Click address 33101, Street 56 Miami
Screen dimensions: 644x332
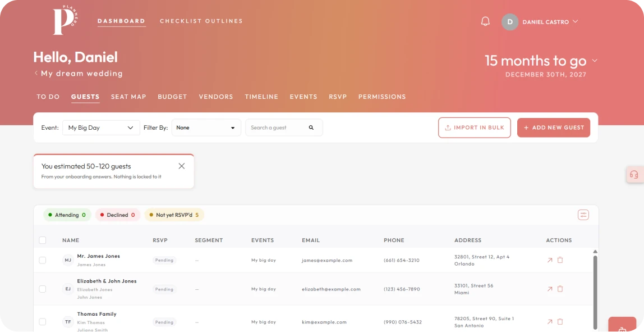(473, 289)
